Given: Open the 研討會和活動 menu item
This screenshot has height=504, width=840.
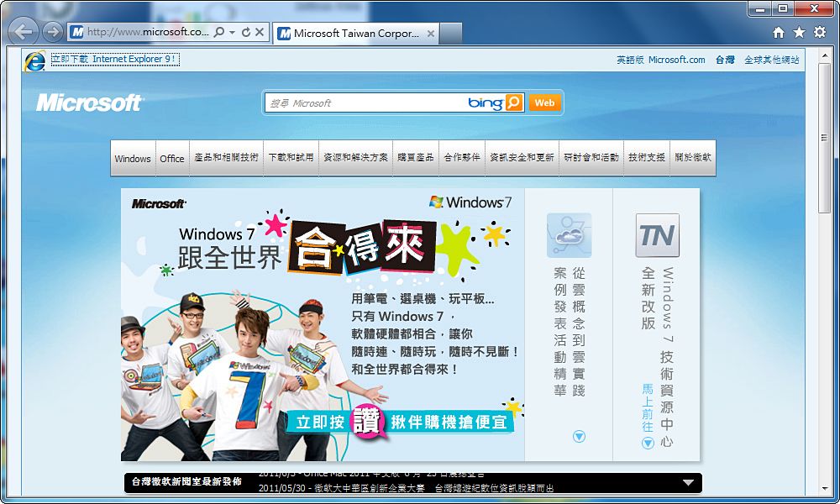Looking at the screenshot, I should 591,157.
